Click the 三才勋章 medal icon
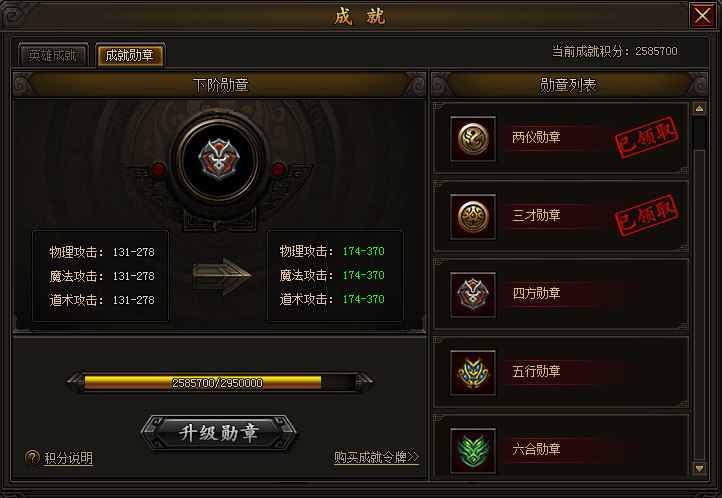Image resolution: width=722 pixels, height=498 pixels. pos(473,217)
